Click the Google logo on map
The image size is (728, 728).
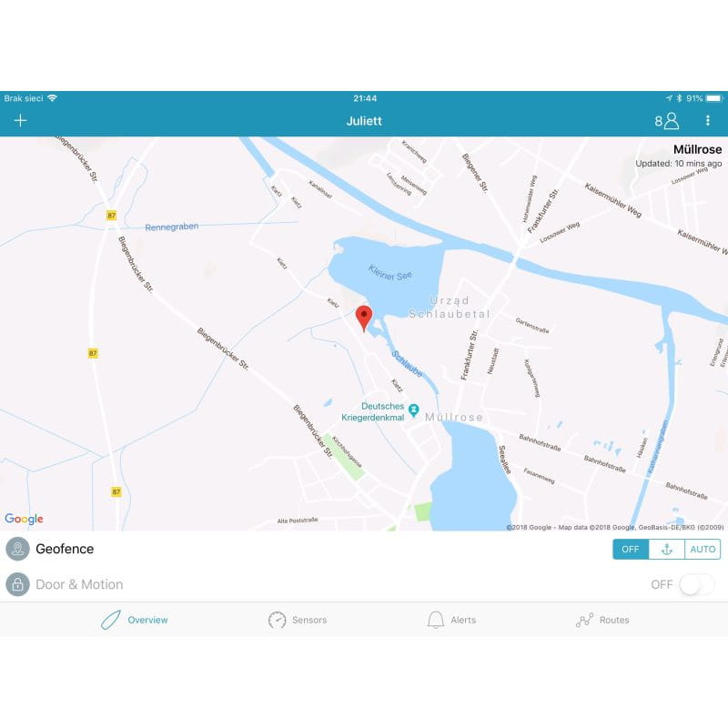click(24, 519)
